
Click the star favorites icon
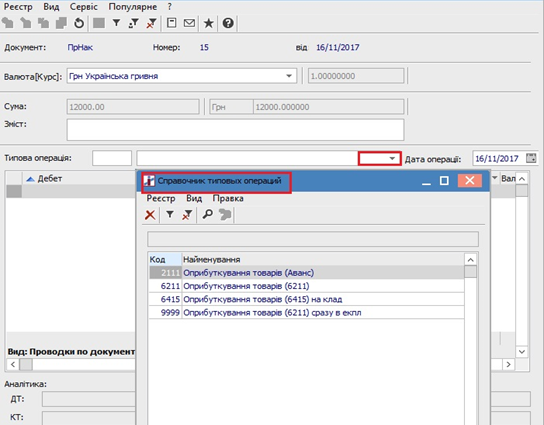pyautogui.click(x=209, y=23)
